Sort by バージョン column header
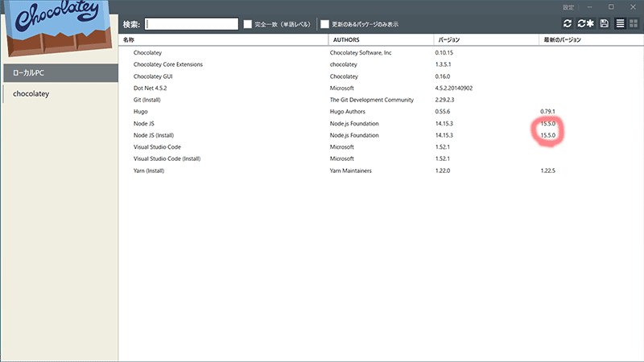Image resolution: width=644 pixels, height=362 pixels. tap(486, 39)
